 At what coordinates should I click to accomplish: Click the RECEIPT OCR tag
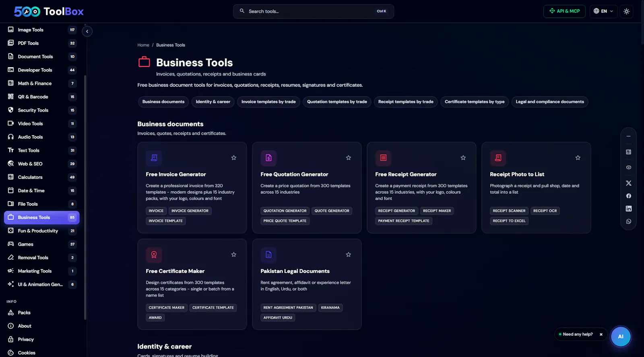[x=545, y=211]
